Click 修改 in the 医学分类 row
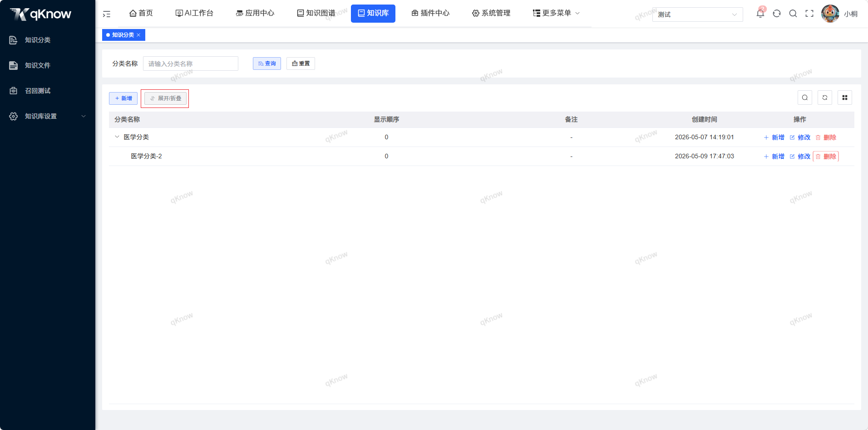868x430 pixels. [800, 137]
